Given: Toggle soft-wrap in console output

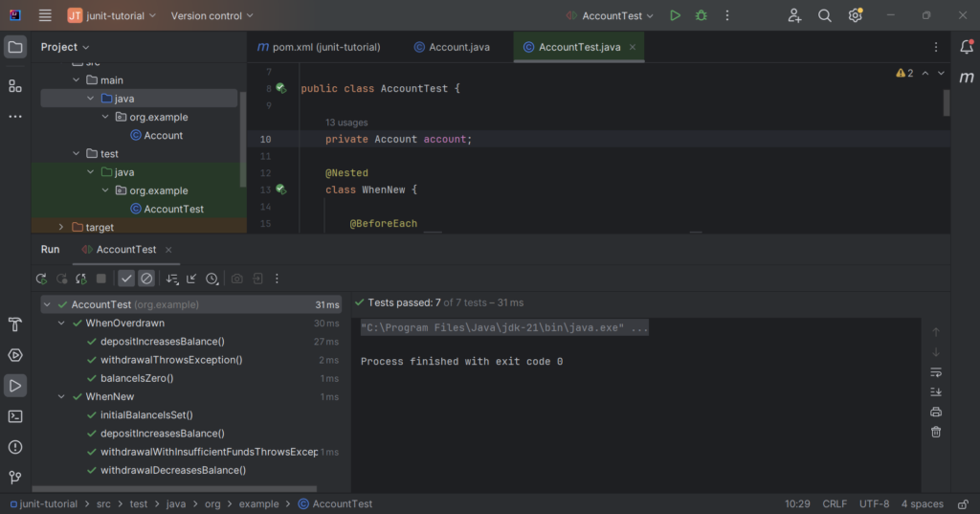Looking at the screenshot, I should tap(936, 372).
